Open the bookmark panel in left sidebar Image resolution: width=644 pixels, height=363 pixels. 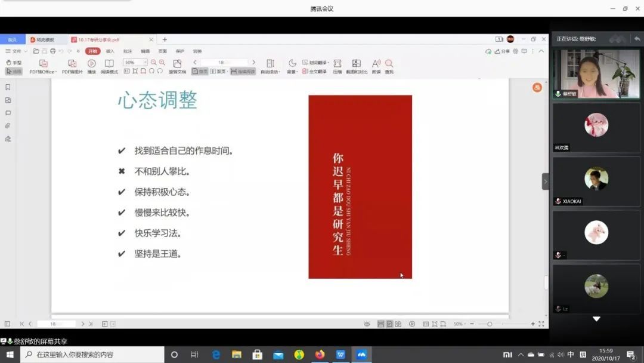point(8,87)
